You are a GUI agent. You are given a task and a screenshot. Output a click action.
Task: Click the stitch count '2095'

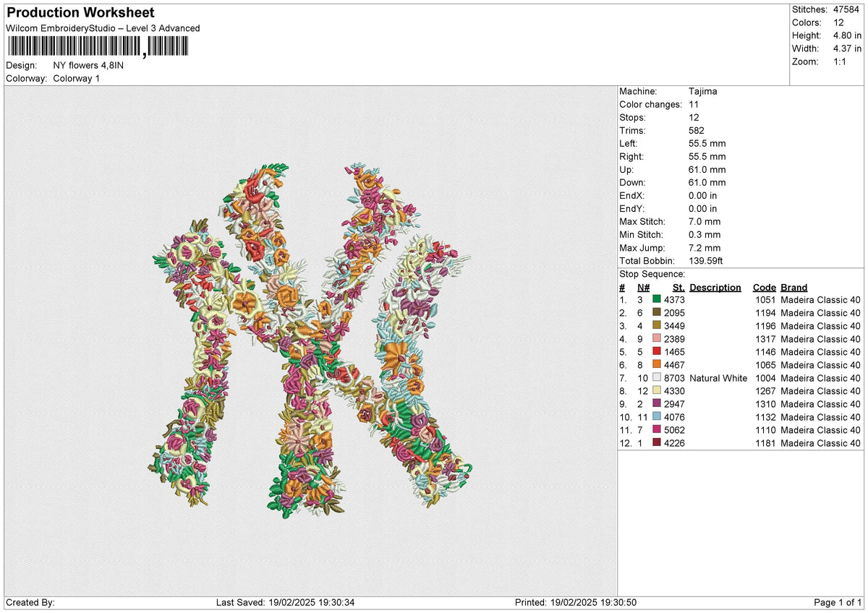coord(674,312)
